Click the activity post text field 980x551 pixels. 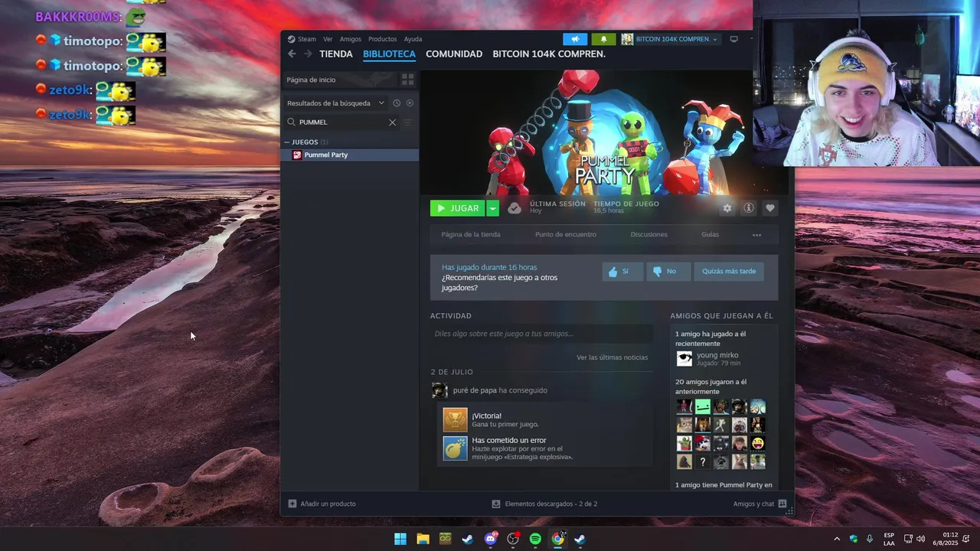click(541, 334)
